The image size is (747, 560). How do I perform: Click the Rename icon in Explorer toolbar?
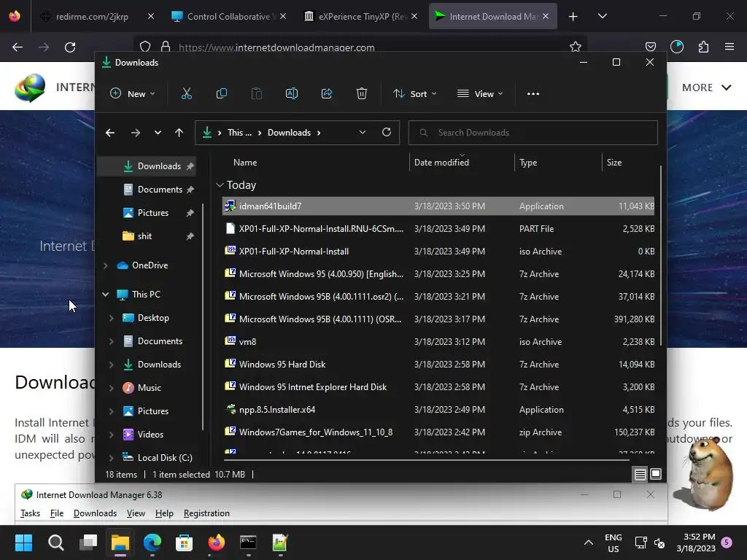pos(292,94)
